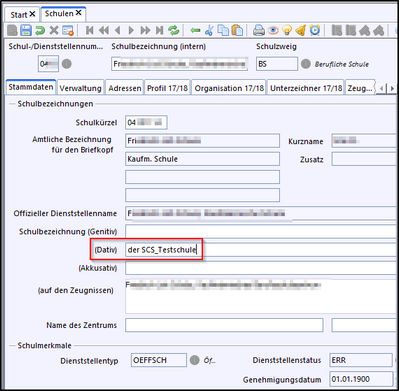Click the Dienststellentyp field showing OEFFSCH
The image size is (399, 391).
(x=159, y=360)
